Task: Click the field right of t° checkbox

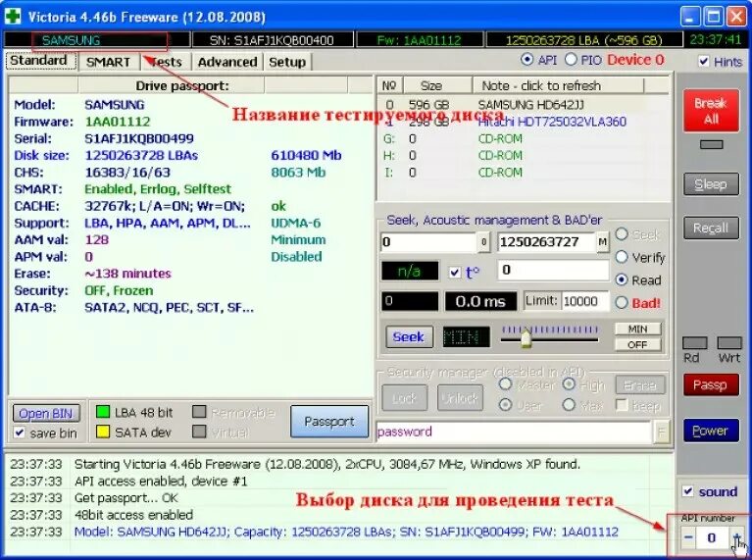Action: pos(553,270)
